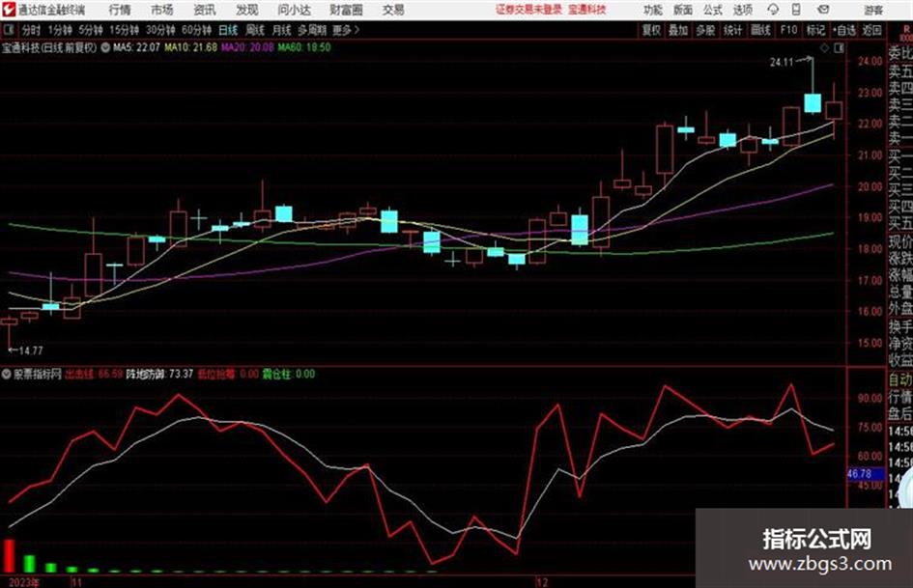Switch to 5分钟 period
Image resolution: width=913 pixels, height=588 pixels.
(90, 30)
